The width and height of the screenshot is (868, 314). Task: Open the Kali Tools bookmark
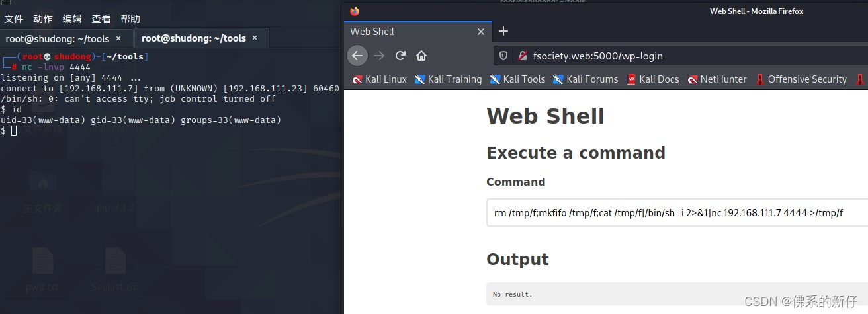click(x=518, y=79)
